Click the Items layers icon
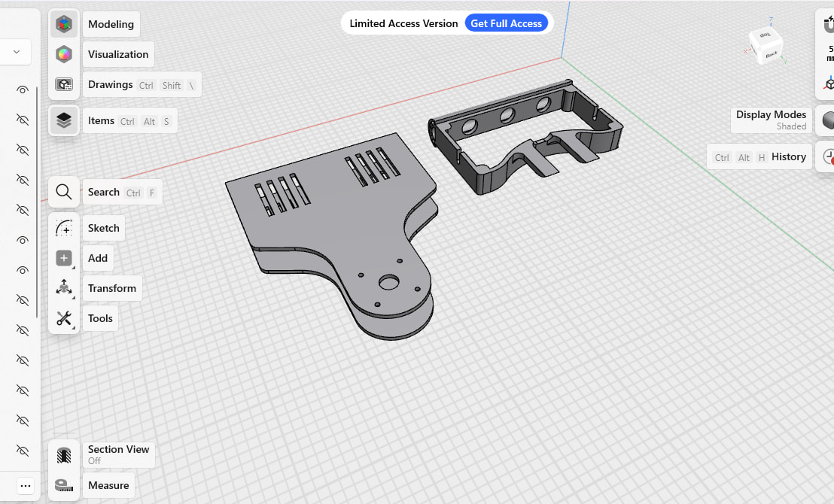Screen dimensions: 834x504 [x=64, y=120]
